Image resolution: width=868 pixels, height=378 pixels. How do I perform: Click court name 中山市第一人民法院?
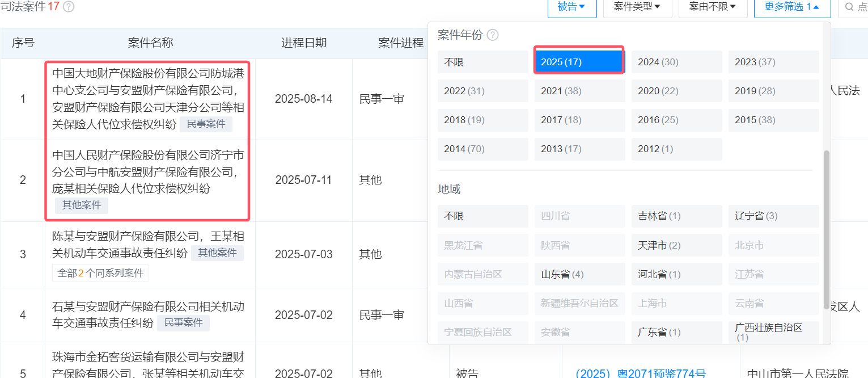pyautogui.click(x=798, y=373)
